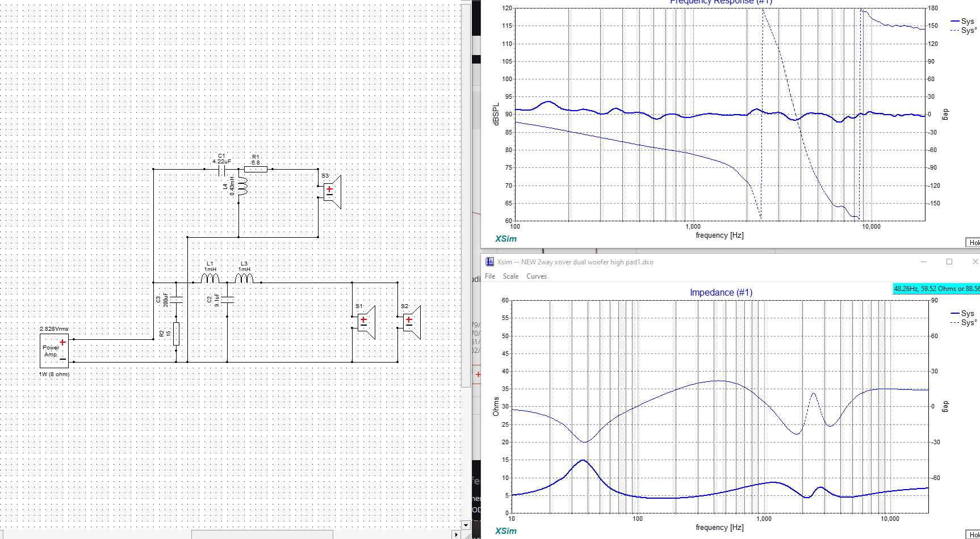
Task: Click the schematic horizontal scrollbar thumb
Action: pyautogui.click(x=262, y=534)
